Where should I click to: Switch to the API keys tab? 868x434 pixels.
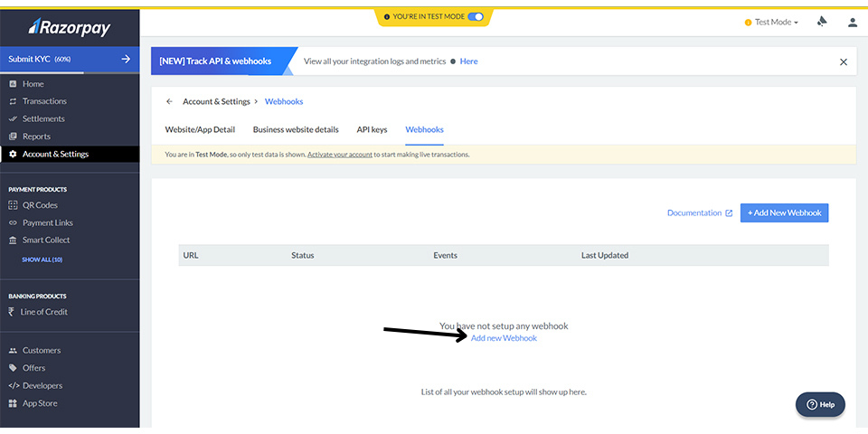pos(372,129)
